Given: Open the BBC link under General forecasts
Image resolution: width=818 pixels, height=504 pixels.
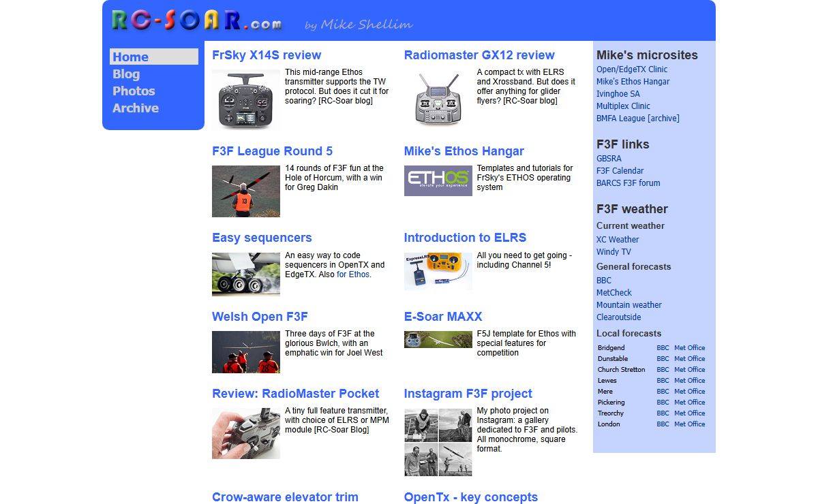Looking at the screenshot, I should [604, 281].
